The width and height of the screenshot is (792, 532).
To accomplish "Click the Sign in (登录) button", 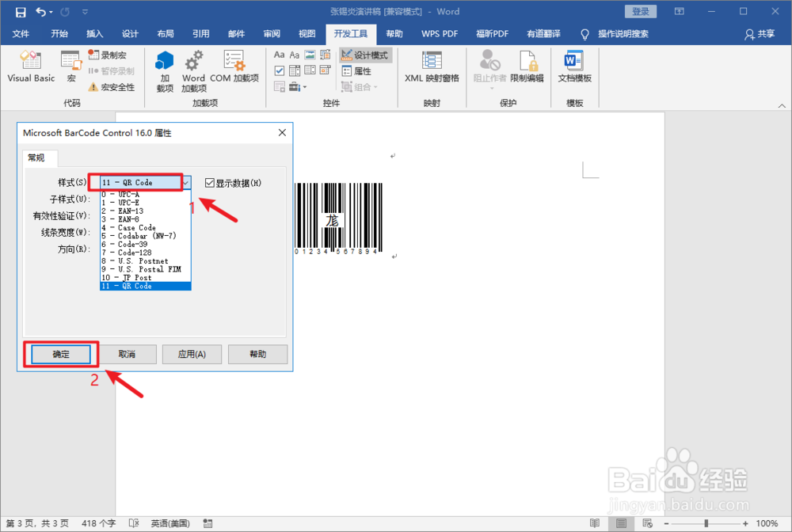I will click(641, 11).
